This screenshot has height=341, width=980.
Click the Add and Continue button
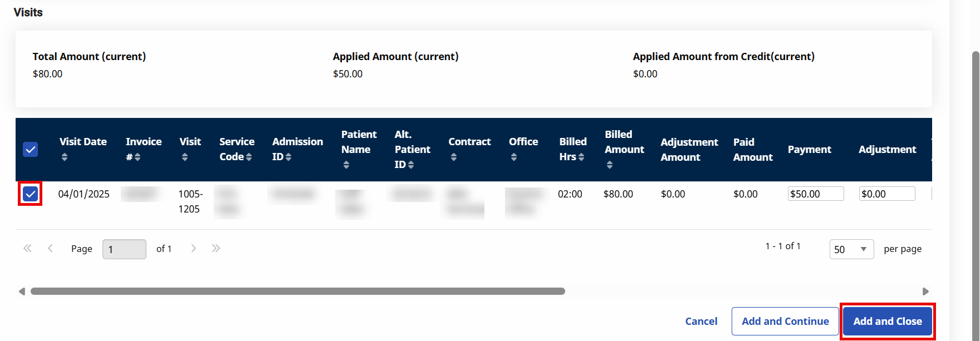[x=785, y=322]
